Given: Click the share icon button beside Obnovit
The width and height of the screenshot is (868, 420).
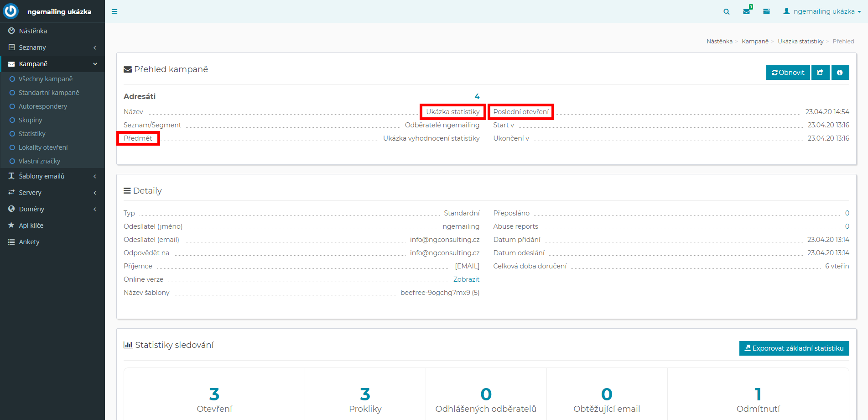Looking at the screenshot, I should (820, 73).
